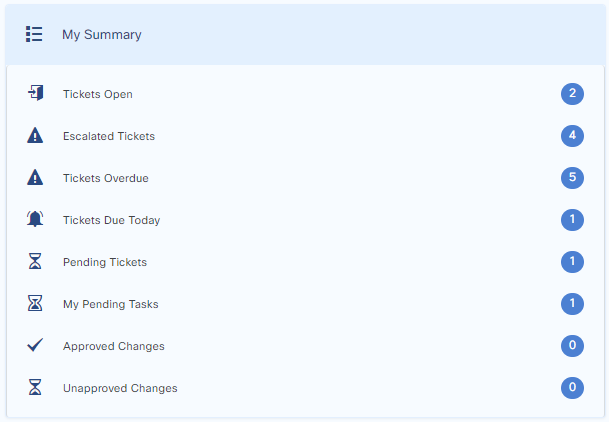
Task: Open the Pending Tickets list
Action: coord(104,262)
